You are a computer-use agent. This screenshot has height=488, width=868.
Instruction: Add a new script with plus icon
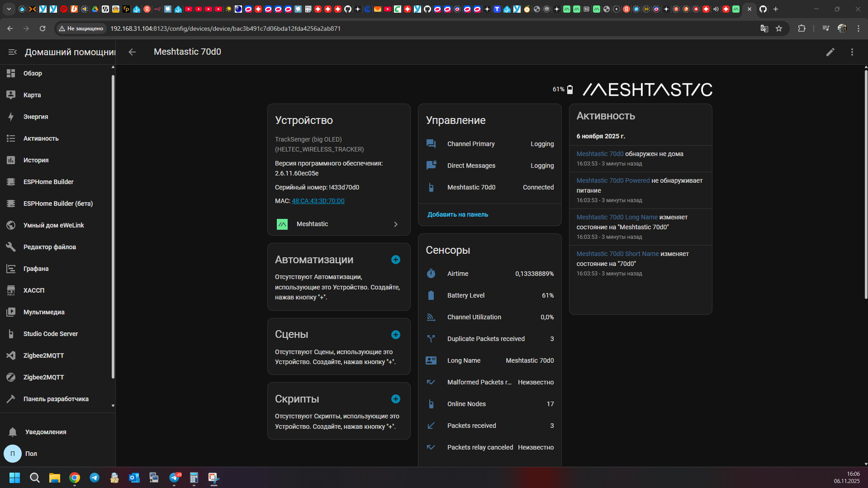(x=395, y=399)
